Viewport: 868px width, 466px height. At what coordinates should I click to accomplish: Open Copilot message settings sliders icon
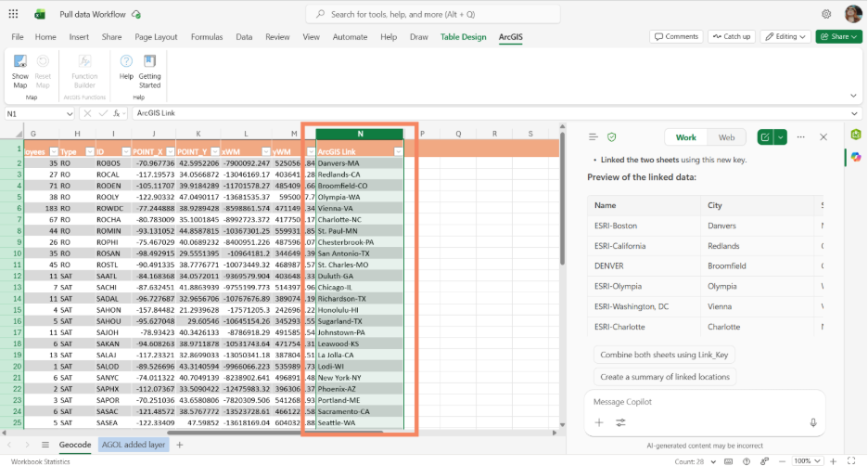[x=620, y=422]
